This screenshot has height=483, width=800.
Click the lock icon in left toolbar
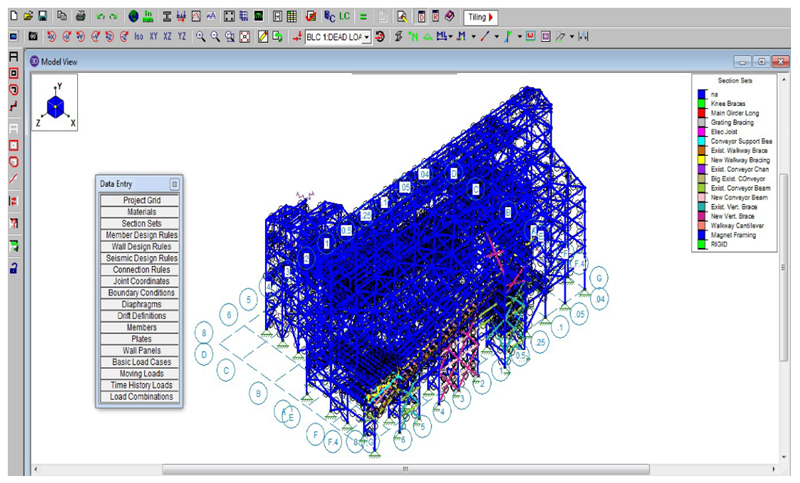tap(13, 267)
